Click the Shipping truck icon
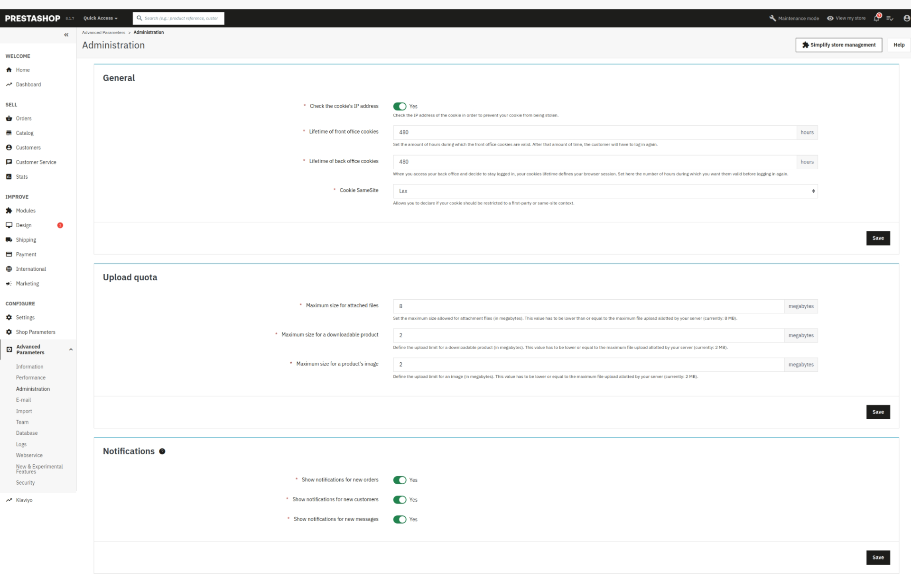Screen dimensions: 911x588 (9, 240)
